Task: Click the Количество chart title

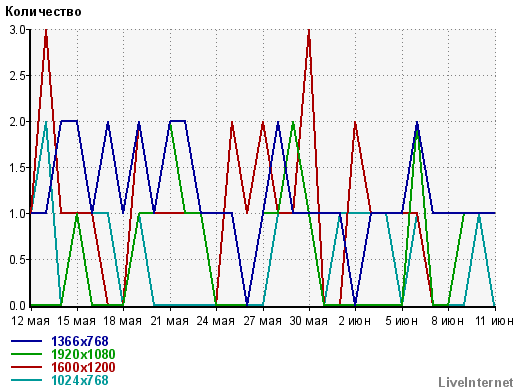Action: 43,12
